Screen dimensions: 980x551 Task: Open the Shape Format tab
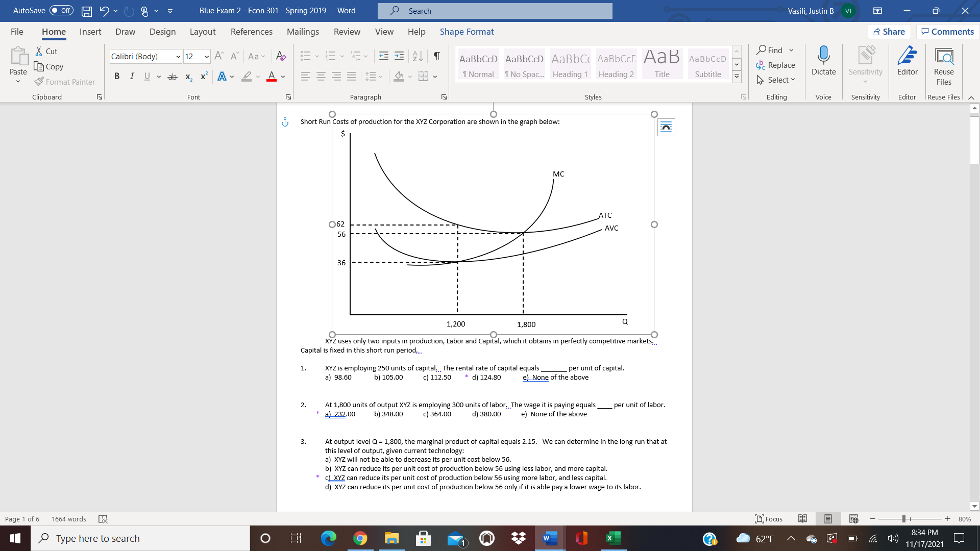[466, 32]
